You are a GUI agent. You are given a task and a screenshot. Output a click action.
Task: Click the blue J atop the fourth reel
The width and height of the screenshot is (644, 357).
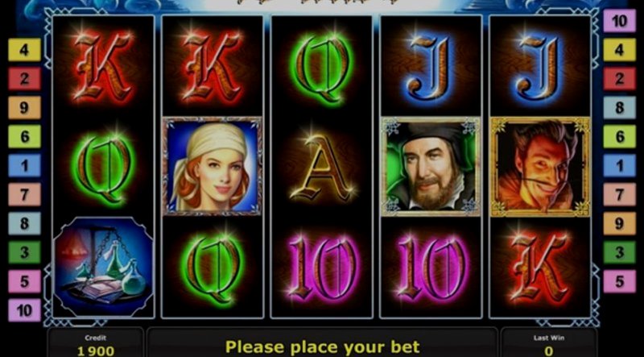(431, 68)
